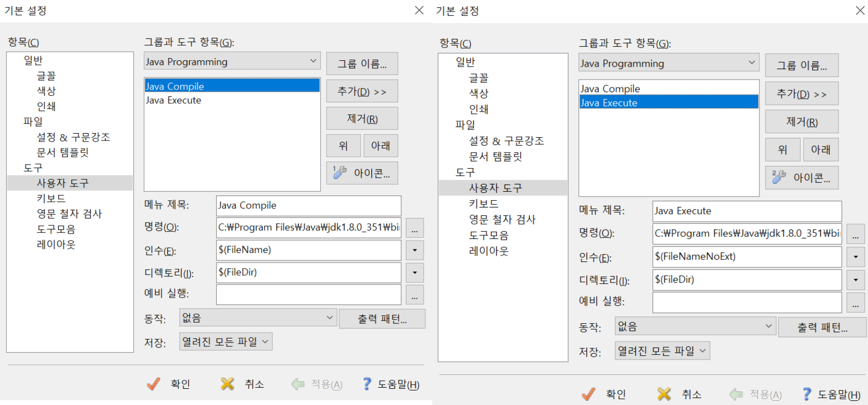Open 디렉토리 dropdown arrow in right dialog
868x405 pixels.
point(855,280)
